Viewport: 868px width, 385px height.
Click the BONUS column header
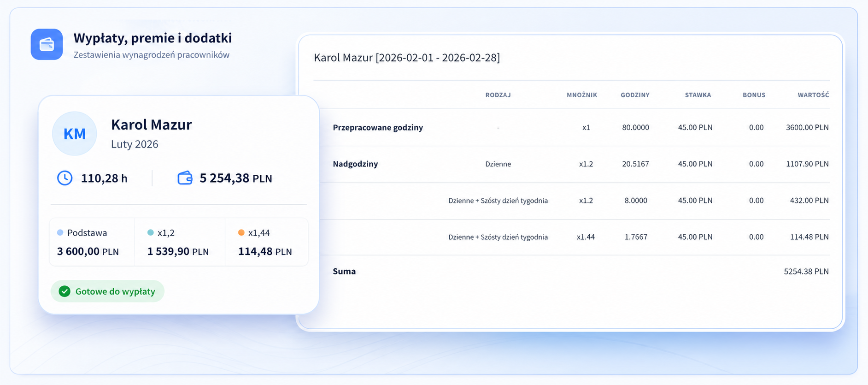(754, 95)
